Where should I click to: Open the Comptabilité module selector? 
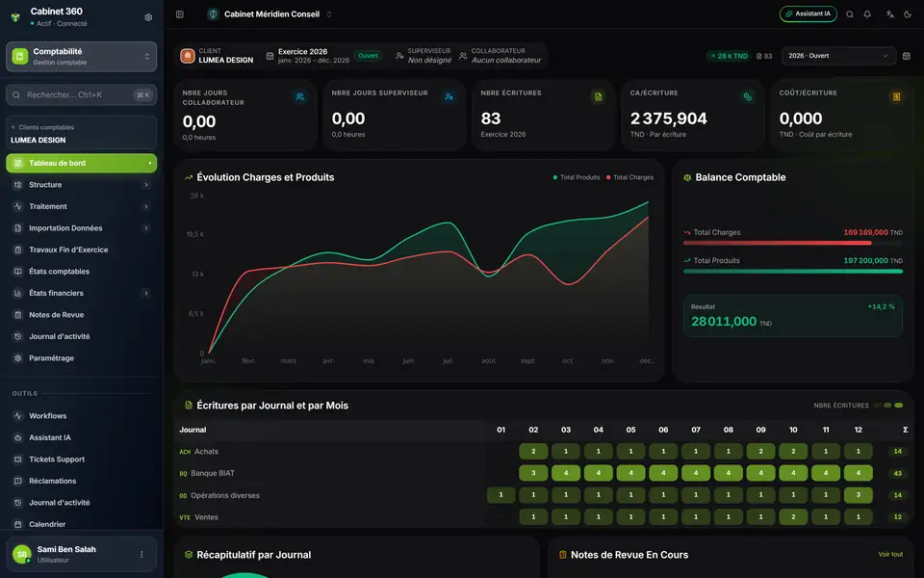click(81, 57)
